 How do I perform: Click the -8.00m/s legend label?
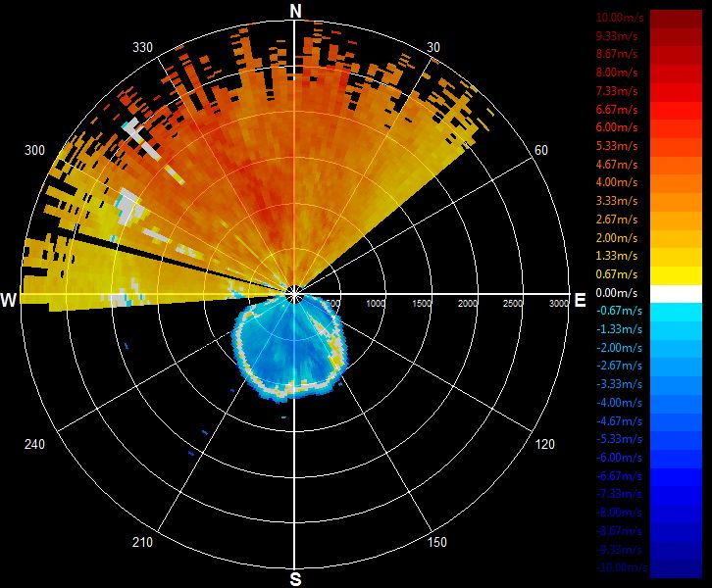[619, 513]
